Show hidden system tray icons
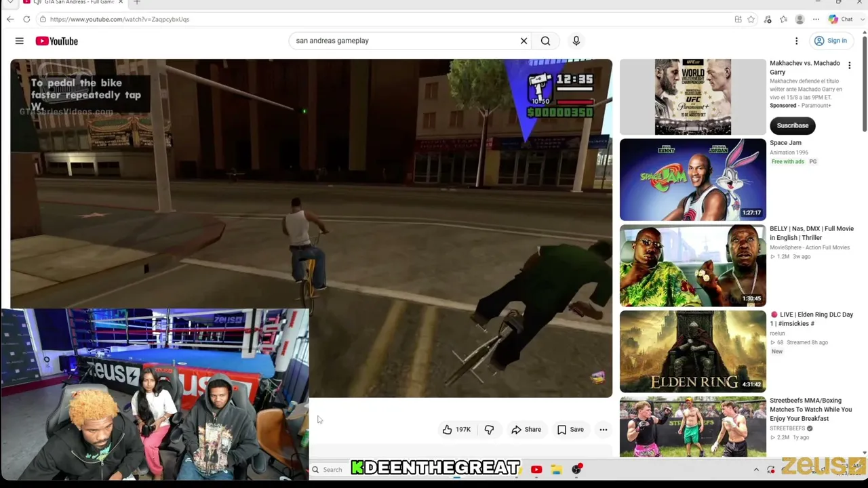 pyautogui.click(x=756, y=469)
